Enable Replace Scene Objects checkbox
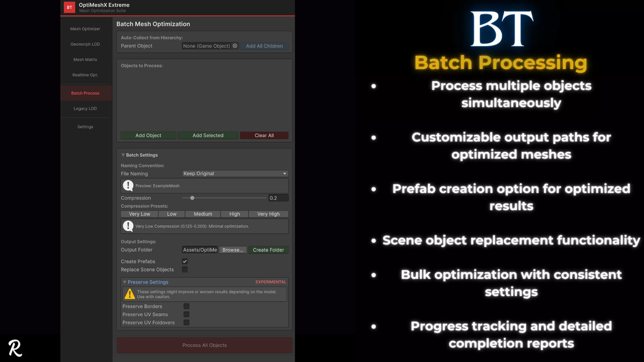Screen dimensions: 644x362 click(185, 270)
